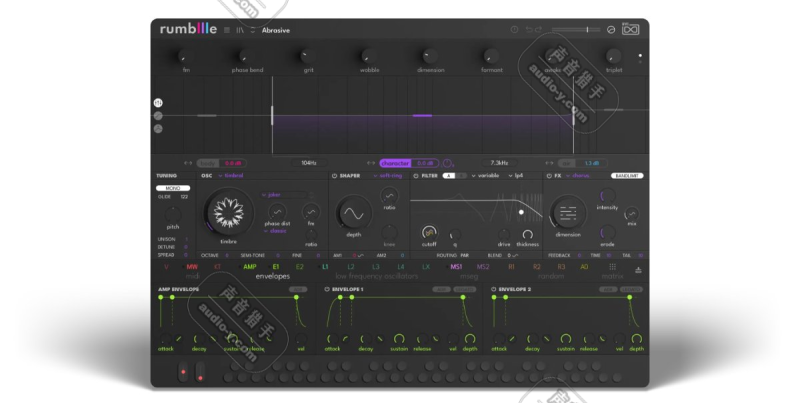The height and width of the screenshot is (403, 800).
Task: Click the circular meter icon beside volume slider
Action: point(611,30)
